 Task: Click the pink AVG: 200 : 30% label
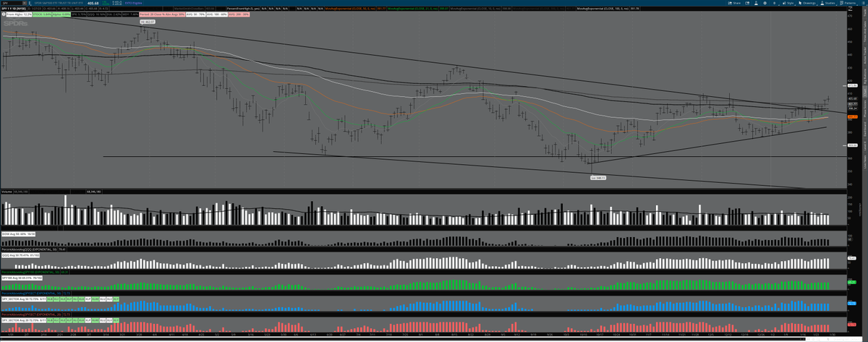click(x=239, y=14)
